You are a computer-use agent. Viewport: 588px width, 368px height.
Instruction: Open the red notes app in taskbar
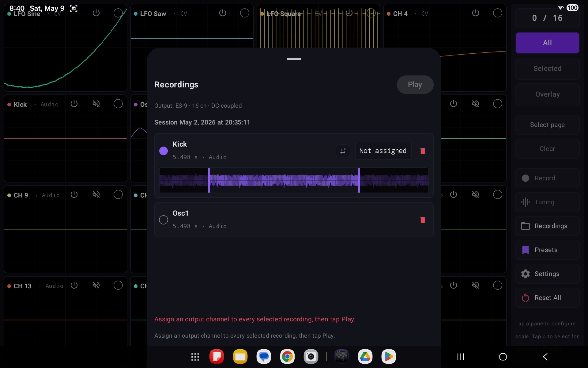[x=217, y=357]
